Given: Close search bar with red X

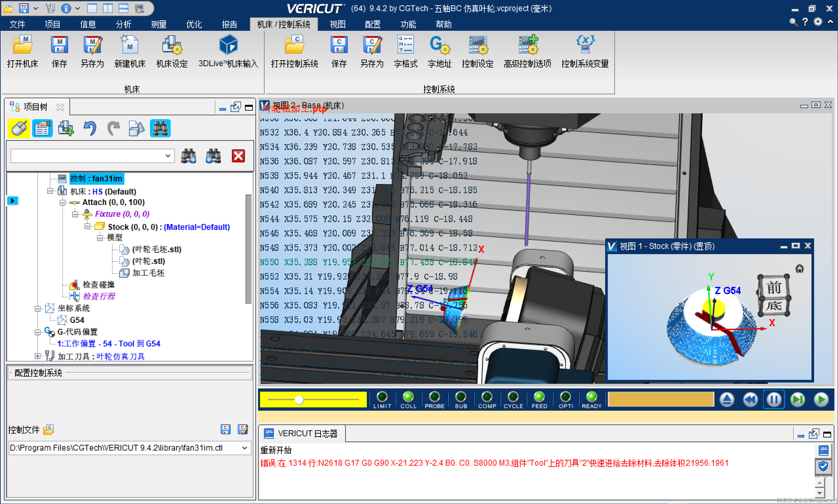Looking at the screenshot, I should point(238,156).
